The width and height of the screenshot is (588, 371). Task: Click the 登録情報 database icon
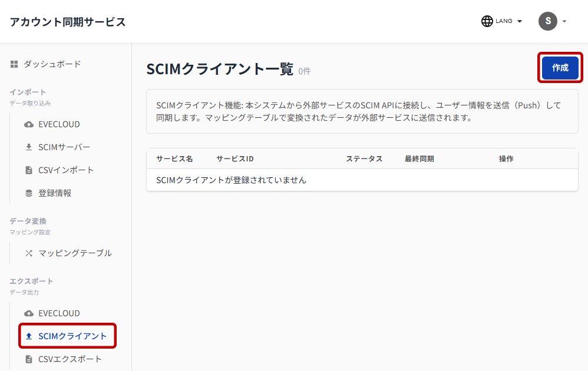pos(29,193)
